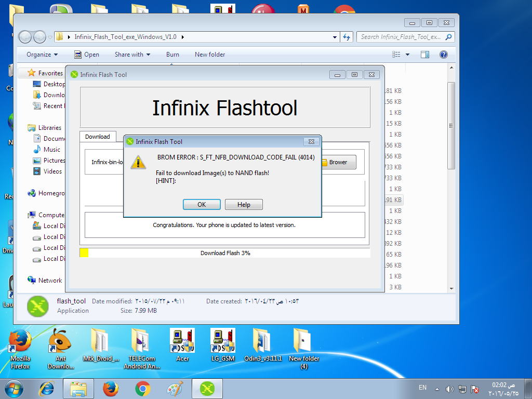Open the Organize menu in Explorer

coord(42,55)
